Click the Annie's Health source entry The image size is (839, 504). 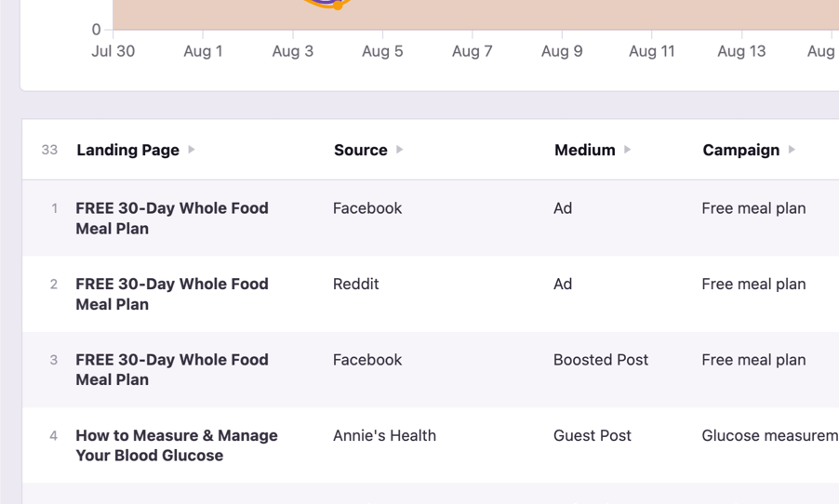point(384,435)
